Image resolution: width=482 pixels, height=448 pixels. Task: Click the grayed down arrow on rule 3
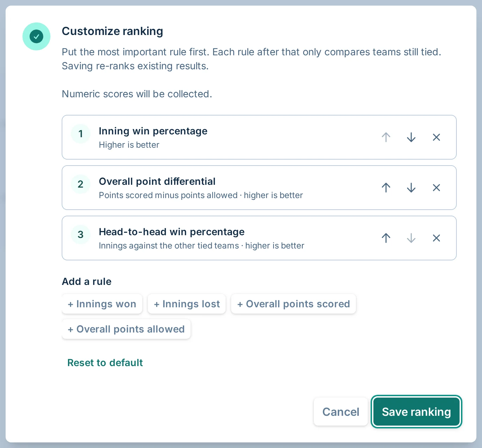point(411,238)
